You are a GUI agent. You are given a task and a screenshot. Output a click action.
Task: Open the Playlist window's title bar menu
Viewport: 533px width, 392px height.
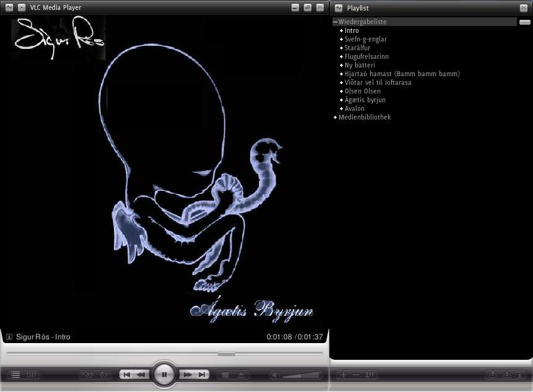click(x=339, y=7)
